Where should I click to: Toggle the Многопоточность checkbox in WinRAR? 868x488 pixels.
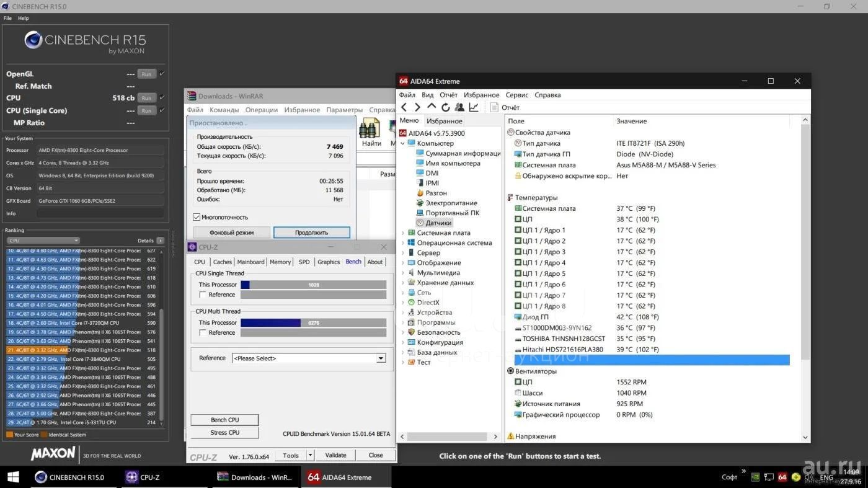pyautogui.click(x=197, y=217)
